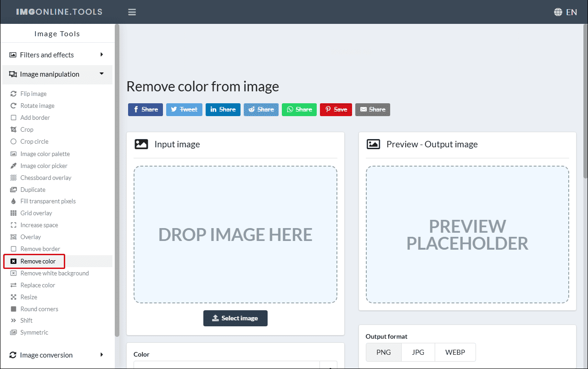The width and height of the screenshot is (588, 369).
Task: Enable WEBP output format
Action: point(455,352)
